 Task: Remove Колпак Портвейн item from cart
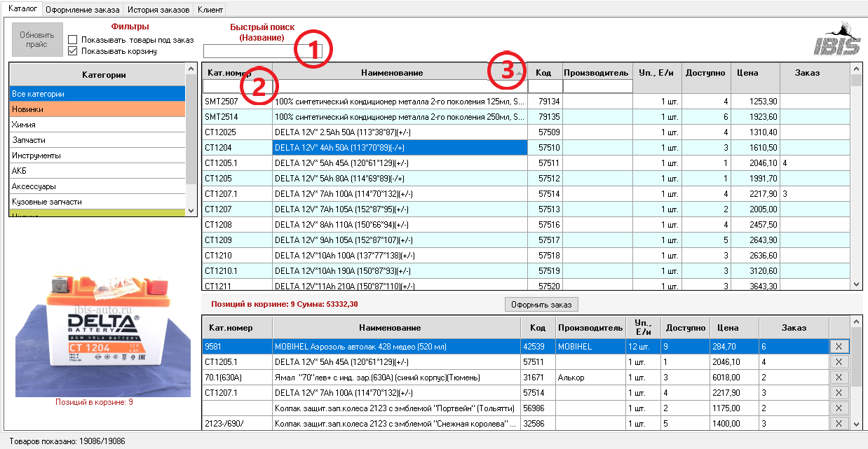click(839, 408)
